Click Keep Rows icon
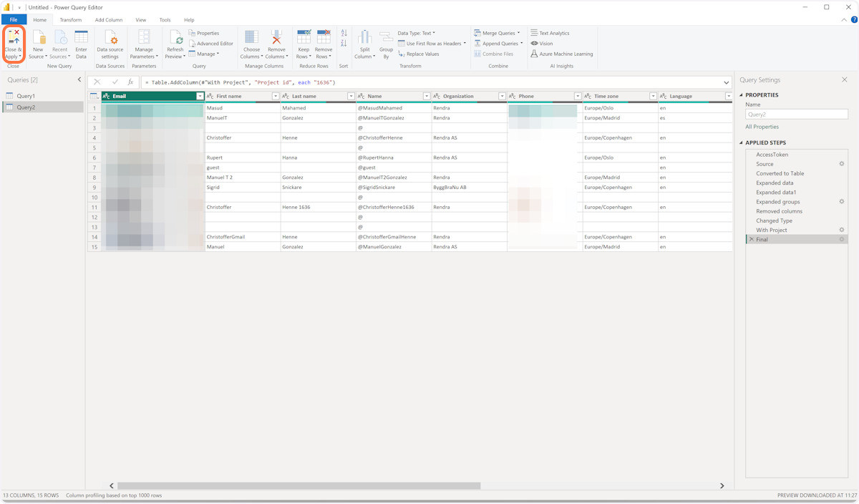 (304, 37)
